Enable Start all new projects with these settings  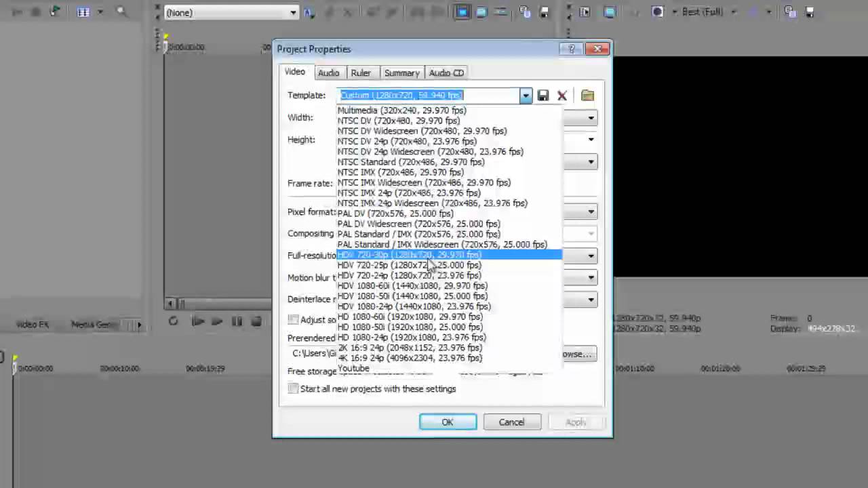click(x=293, y=388)
